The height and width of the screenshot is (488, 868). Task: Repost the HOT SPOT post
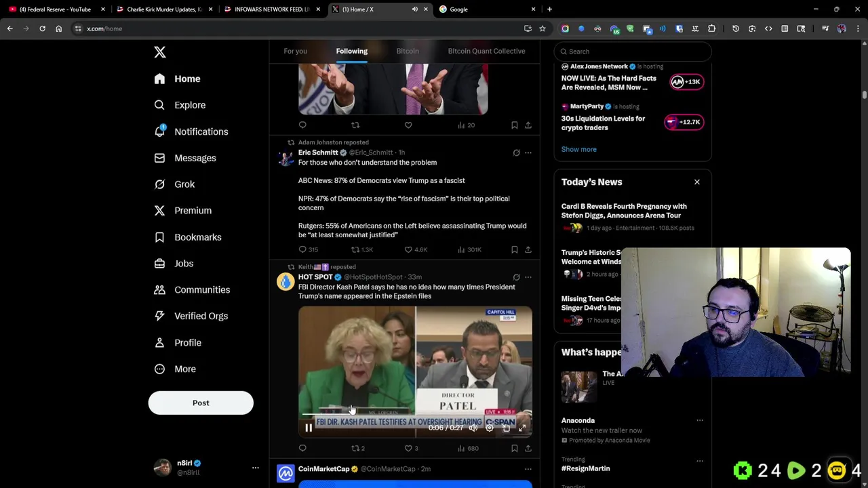[x=355, y=448]
